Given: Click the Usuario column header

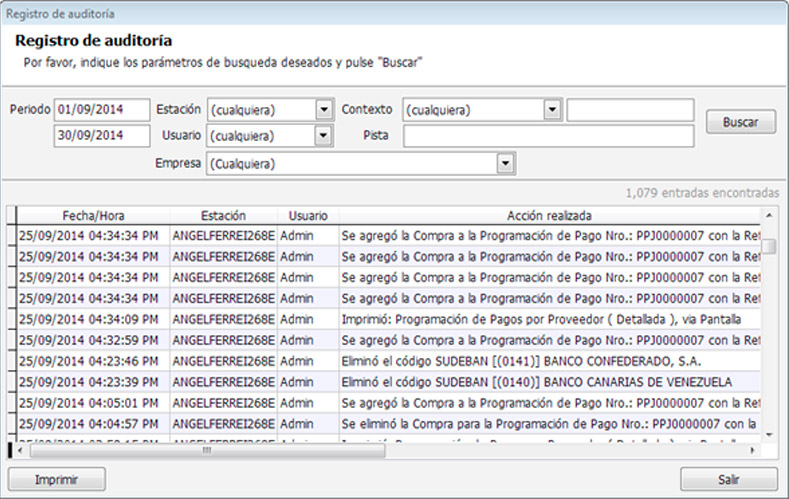Looking at the screenshot, I should (307, 216).
